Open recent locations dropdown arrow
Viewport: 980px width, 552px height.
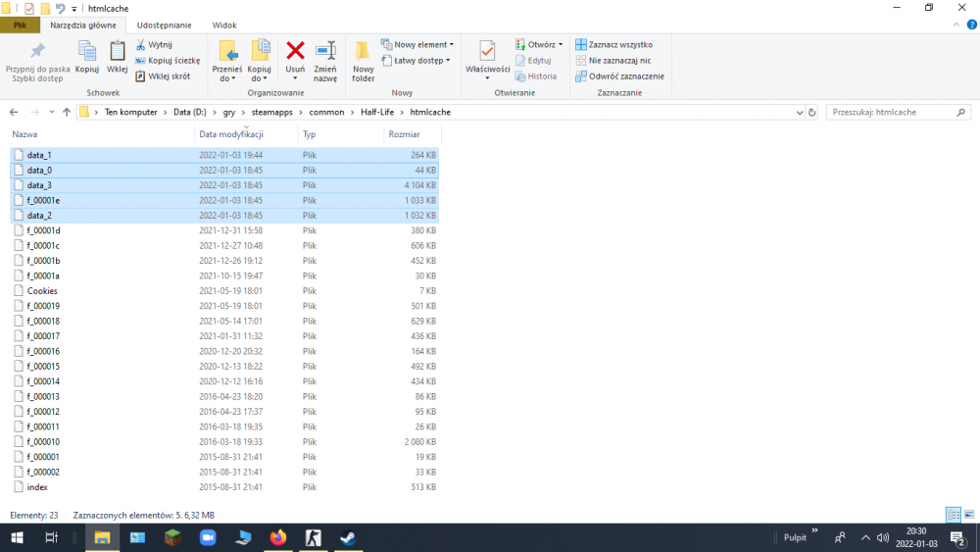click(x=51, y=112)
